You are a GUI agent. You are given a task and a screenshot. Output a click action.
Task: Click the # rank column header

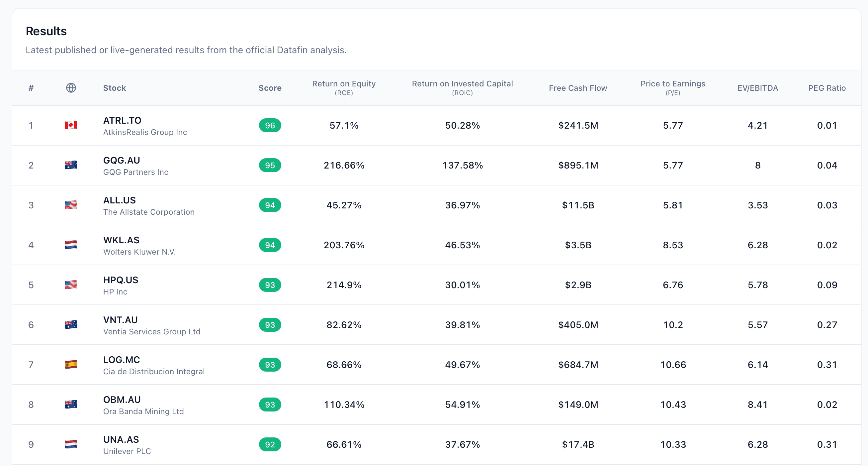pos(31,88)
